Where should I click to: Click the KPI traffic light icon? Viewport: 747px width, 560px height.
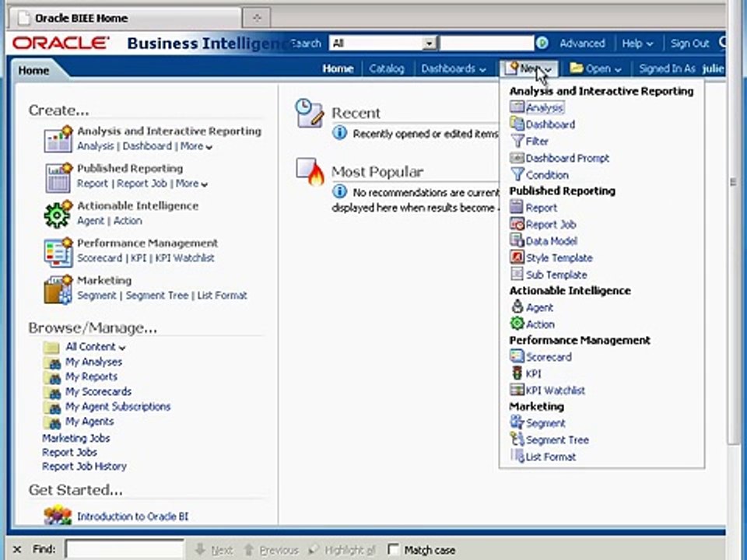coord(517,373)
